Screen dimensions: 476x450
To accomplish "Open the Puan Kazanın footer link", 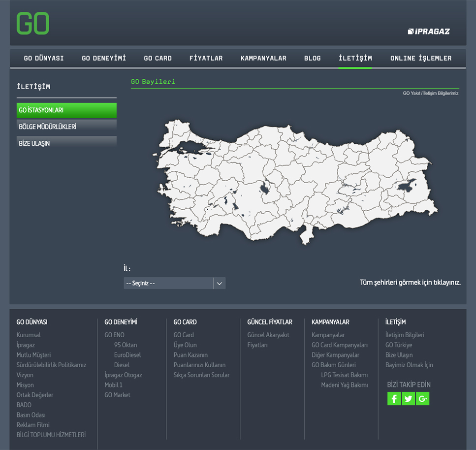I will 190,355.
